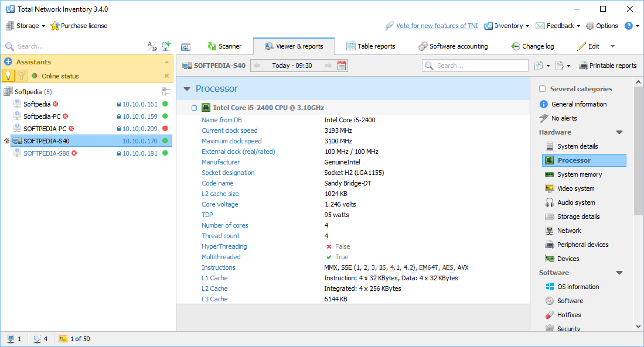Open the tab overflow dropdown arrow after Edit
The width and height of the screenshot is (644, 347).
coord(612,46)
